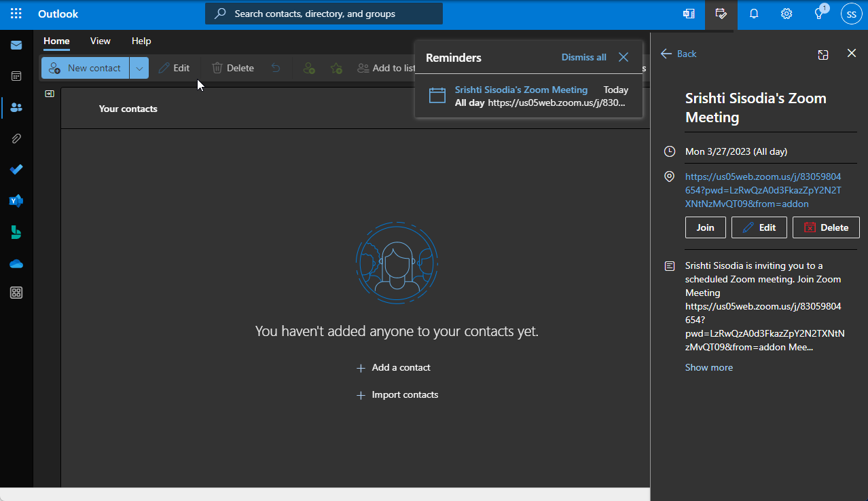Screen dimensions: 868x501
Task: Click the notifications bell icon
Action: point(754,14)
